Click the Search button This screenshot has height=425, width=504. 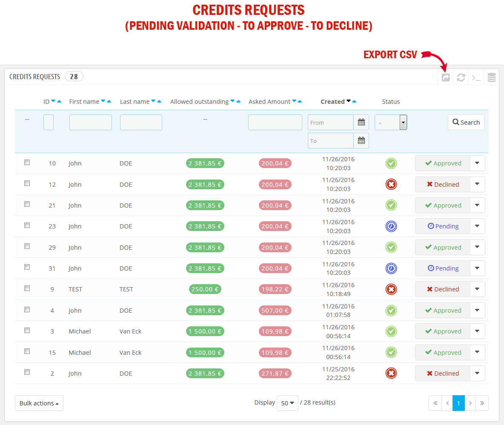coord(466,123)
